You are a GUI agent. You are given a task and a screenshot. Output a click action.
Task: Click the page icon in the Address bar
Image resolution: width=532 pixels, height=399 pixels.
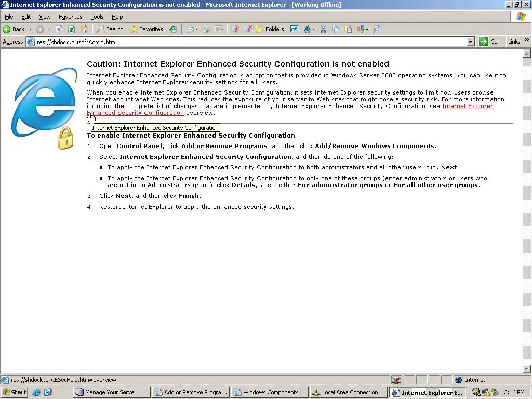[31, 42]
